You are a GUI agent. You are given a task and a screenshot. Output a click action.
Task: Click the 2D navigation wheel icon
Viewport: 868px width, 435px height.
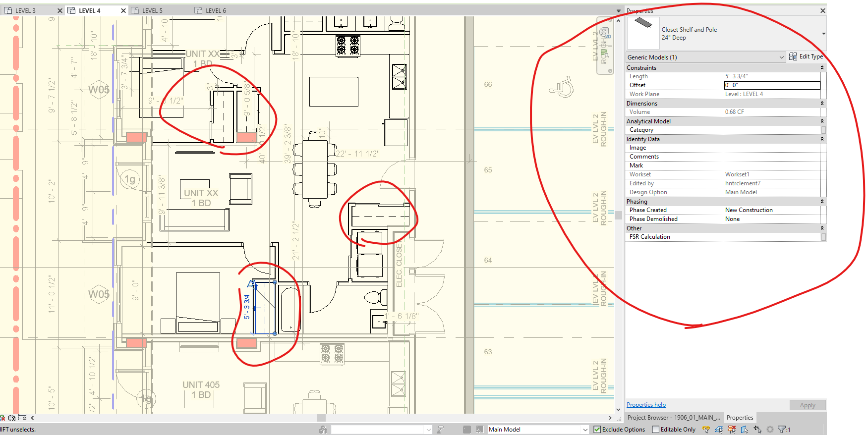click(x=604, y=33)
